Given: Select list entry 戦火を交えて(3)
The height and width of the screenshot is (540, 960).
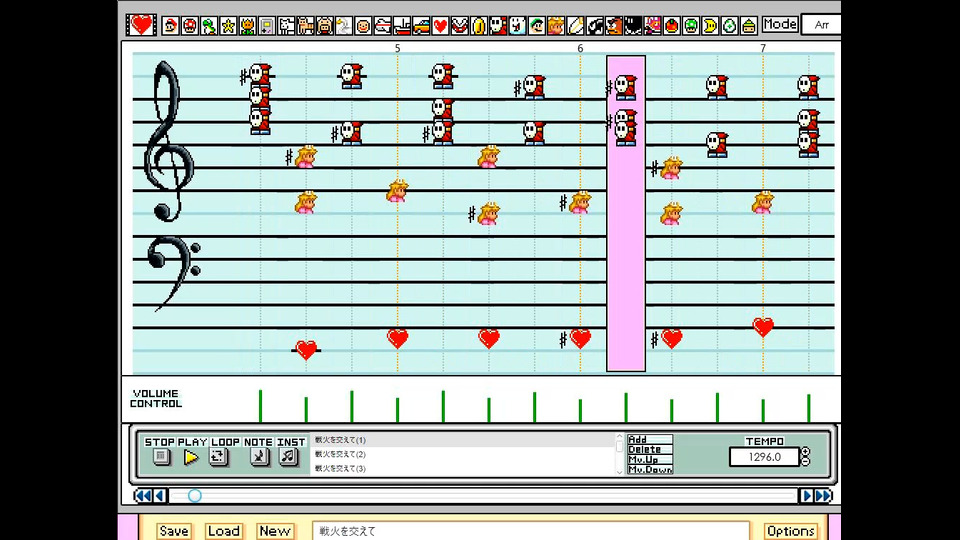Looking at the screenshot, I should (x=463, y=468).
